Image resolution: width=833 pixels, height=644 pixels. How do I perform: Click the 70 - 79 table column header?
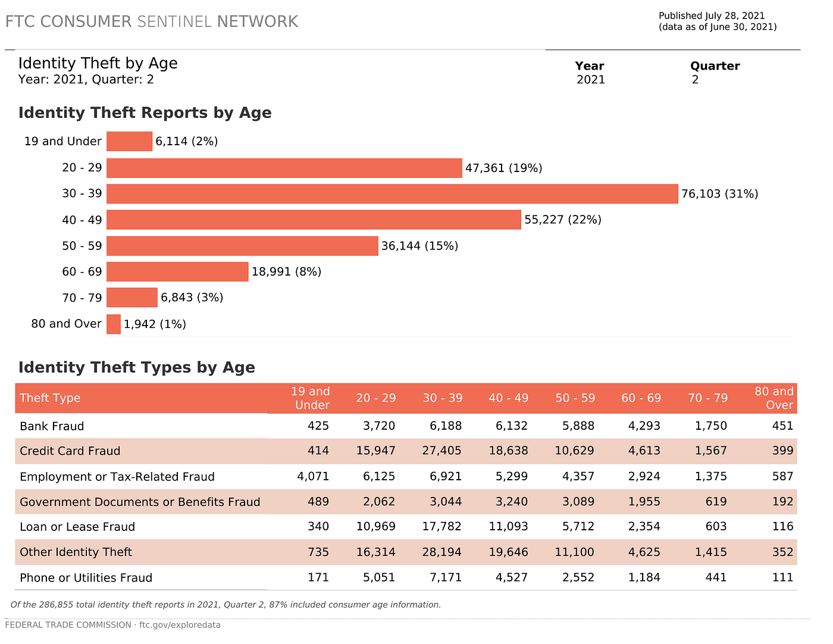click(x=708, y=398)
